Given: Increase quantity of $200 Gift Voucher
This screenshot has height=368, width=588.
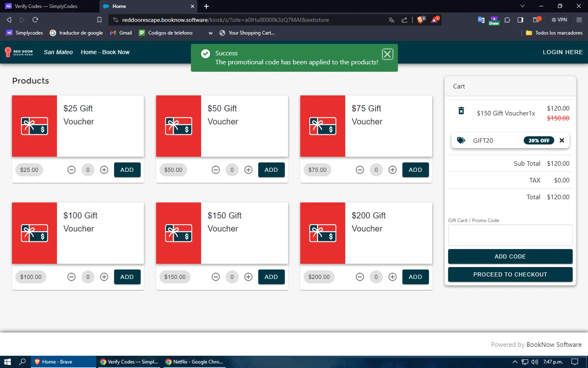Looking at the screenshot, I should click(x=392, y=277).
